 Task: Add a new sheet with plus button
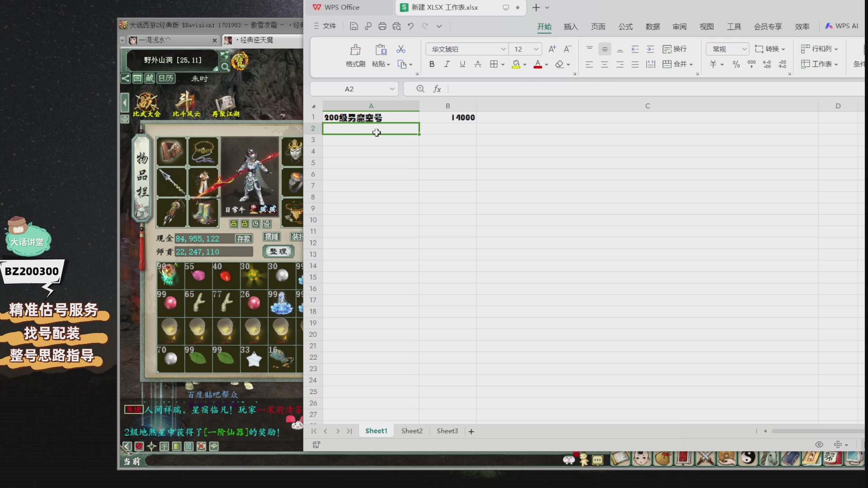click(471, 432)
